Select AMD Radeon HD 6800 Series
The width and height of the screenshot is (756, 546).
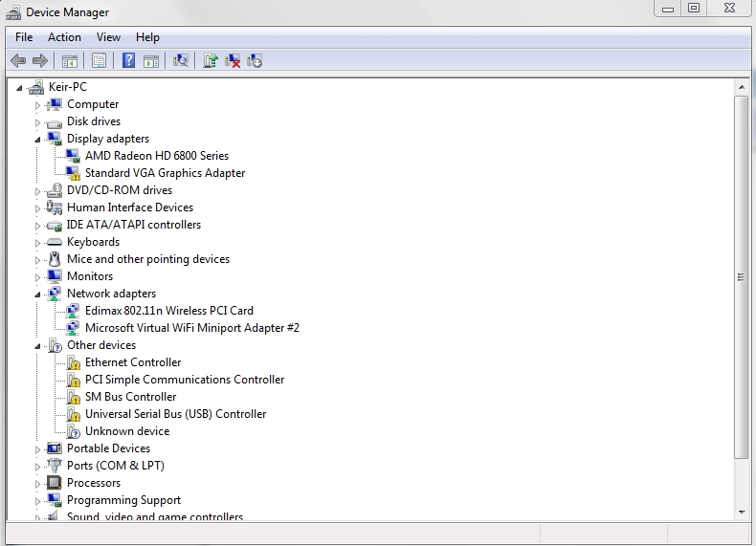pyautogui.click(x=156, y=156)
